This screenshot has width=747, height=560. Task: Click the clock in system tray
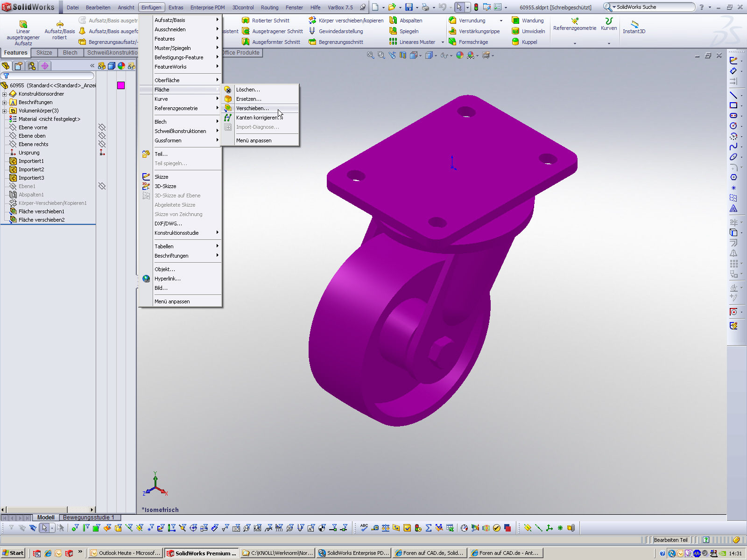click(735, 553)
